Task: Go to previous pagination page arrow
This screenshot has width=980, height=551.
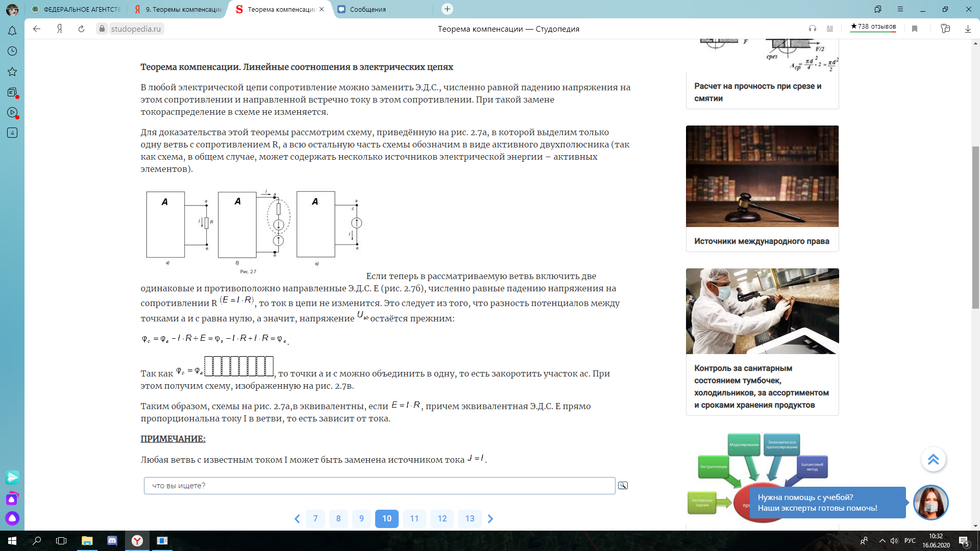Action: [x=297, y=519]
